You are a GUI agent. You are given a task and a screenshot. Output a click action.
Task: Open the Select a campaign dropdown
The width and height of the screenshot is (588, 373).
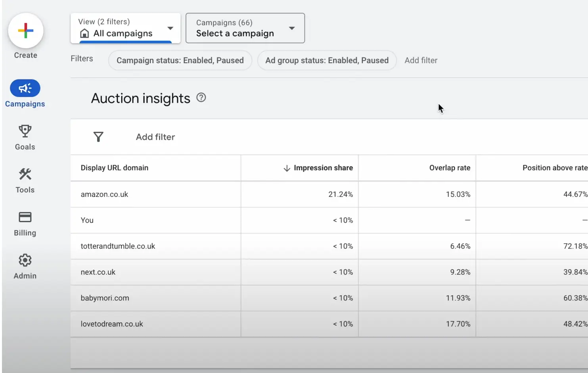[x=245, y=28]
